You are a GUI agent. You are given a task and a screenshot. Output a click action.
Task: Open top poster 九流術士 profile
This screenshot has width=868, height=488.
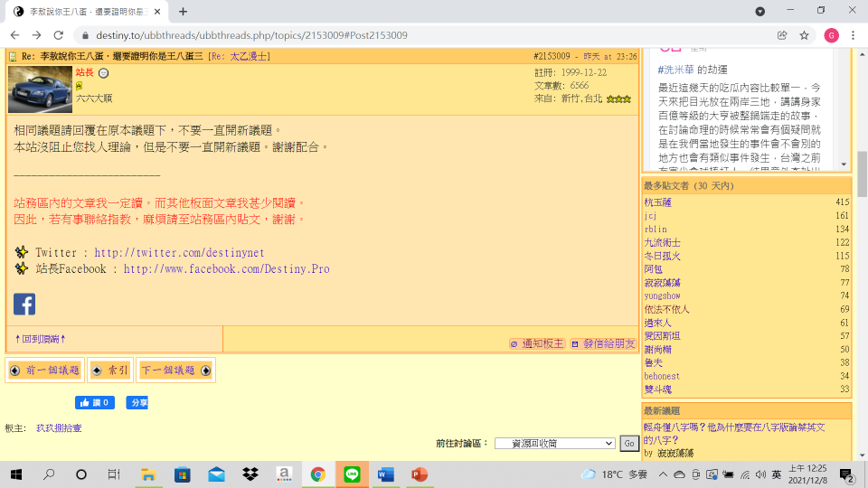coord(662,242)
